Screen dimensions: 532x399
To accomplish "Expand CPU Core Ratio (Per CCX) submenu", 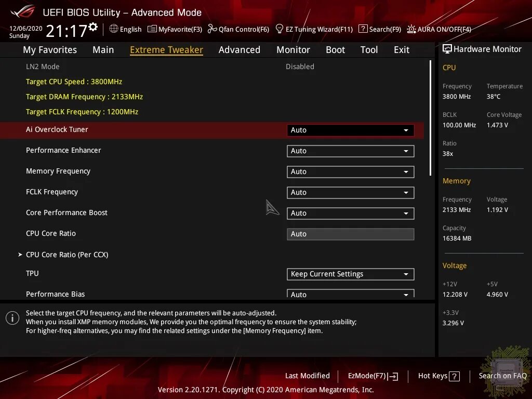I will tap(67, 255).
